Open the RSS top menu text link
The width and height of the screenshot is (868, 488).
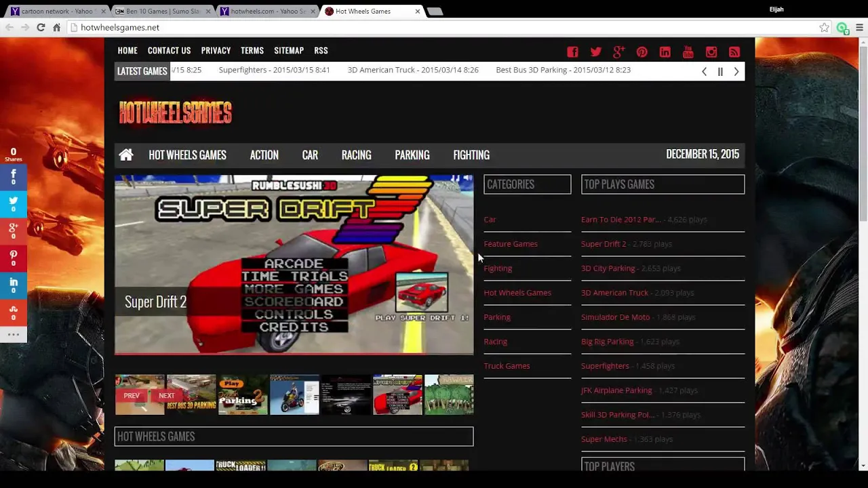pos(321,50)
